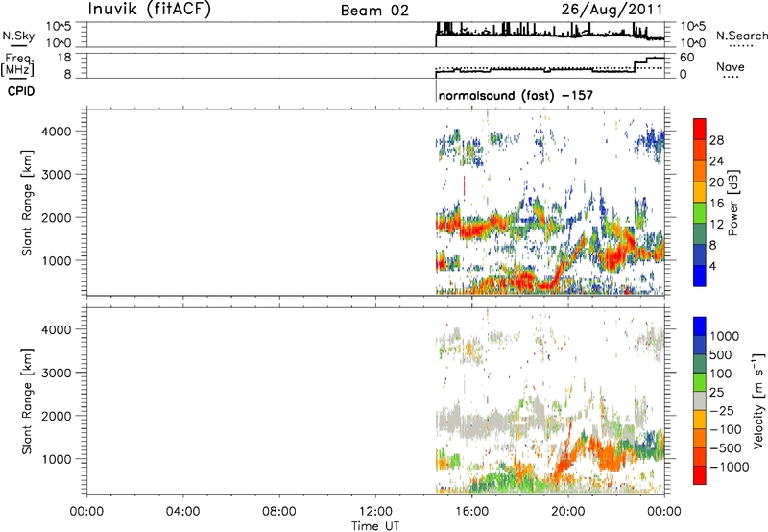
Task: Click the '28' tick on Power colorbar
Action: click(x=716, y=140)
